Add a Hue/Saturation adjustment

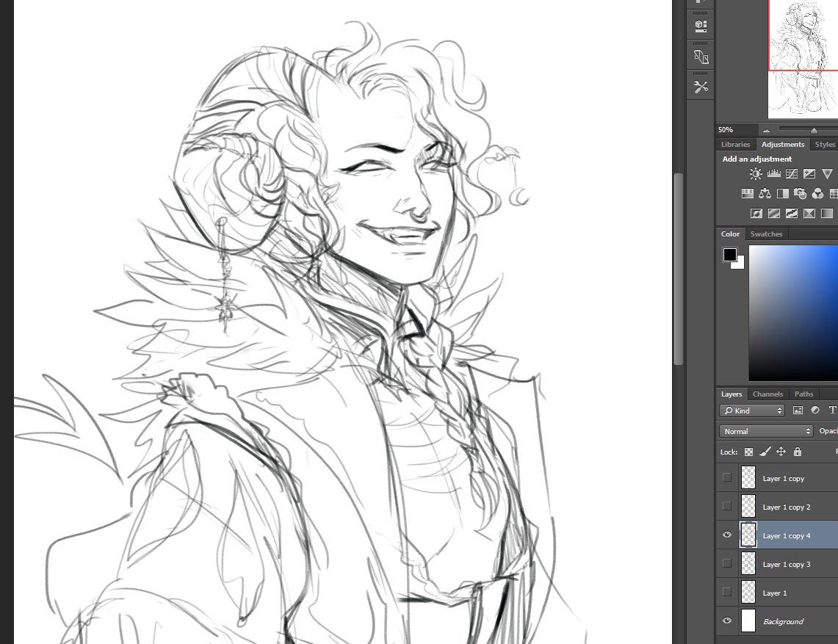[x=747, y=193]
